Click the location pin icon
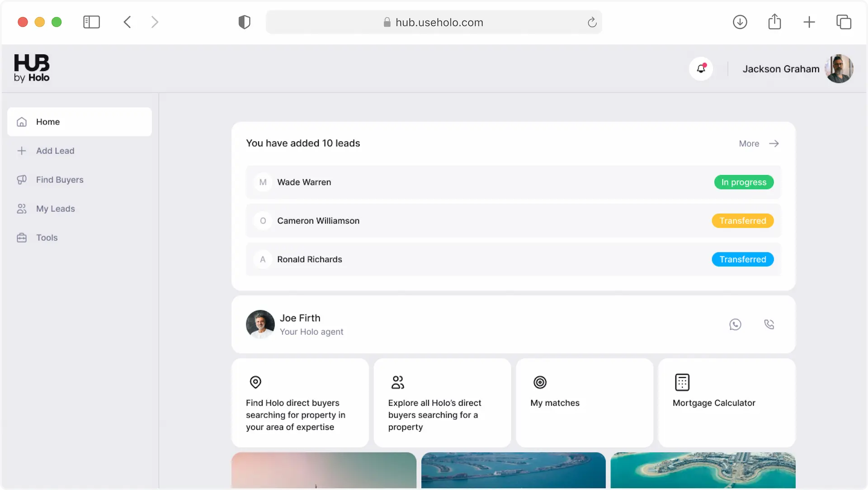The image size is (868, 490). click(x=255, y=382)
